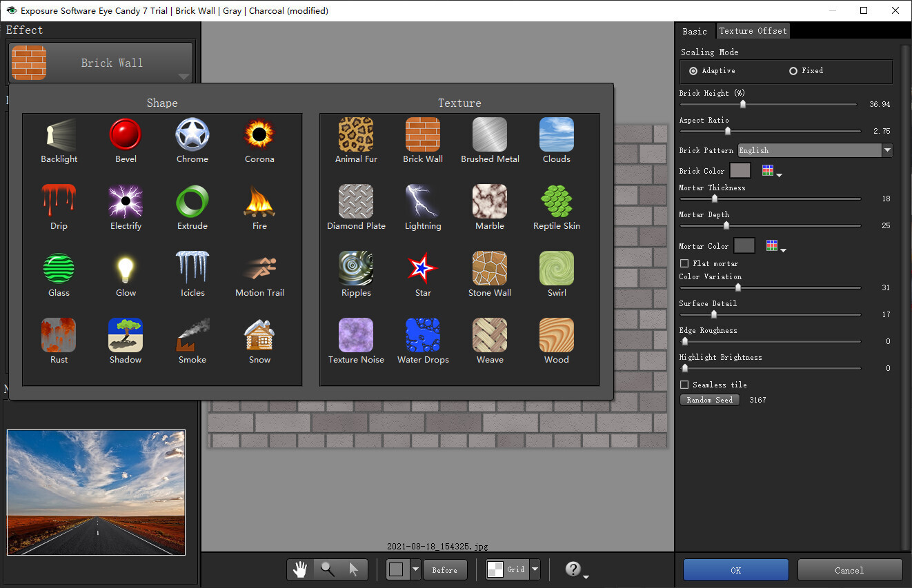Select the arrow pointer tool
The width and height of the screenshot is (912, 588).
pyautogui.click(x=354, y=569)
